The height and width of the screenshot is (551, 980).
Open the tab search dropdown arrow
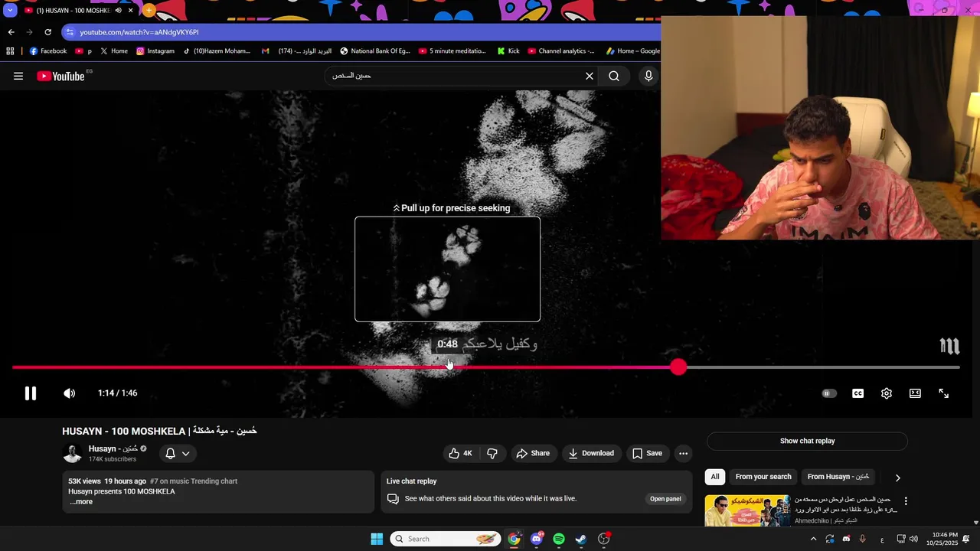point(9,11)
